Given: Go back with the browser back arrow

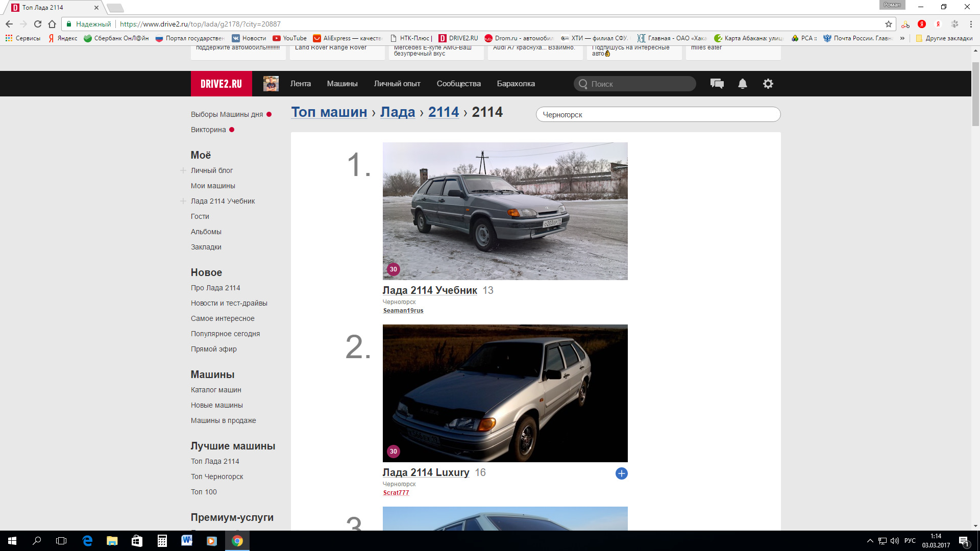Looking at the screenshot, I should (x=9, y=24).
